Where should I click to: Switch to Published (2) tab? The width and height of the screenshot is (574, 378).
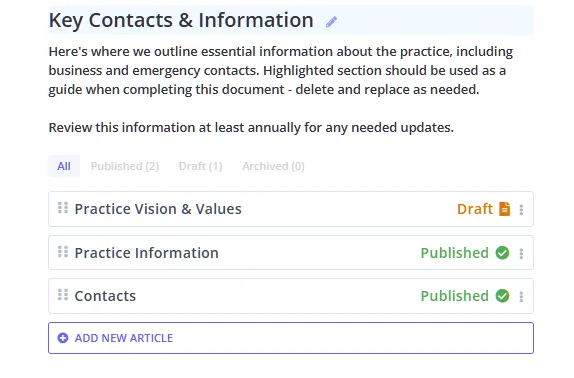125,166
